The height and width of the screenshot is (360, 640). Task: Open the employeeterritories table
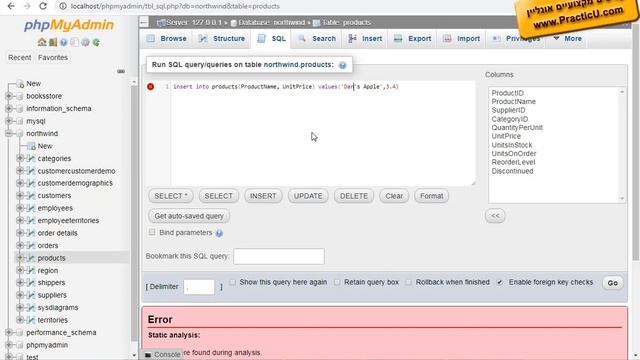(68, 220)
